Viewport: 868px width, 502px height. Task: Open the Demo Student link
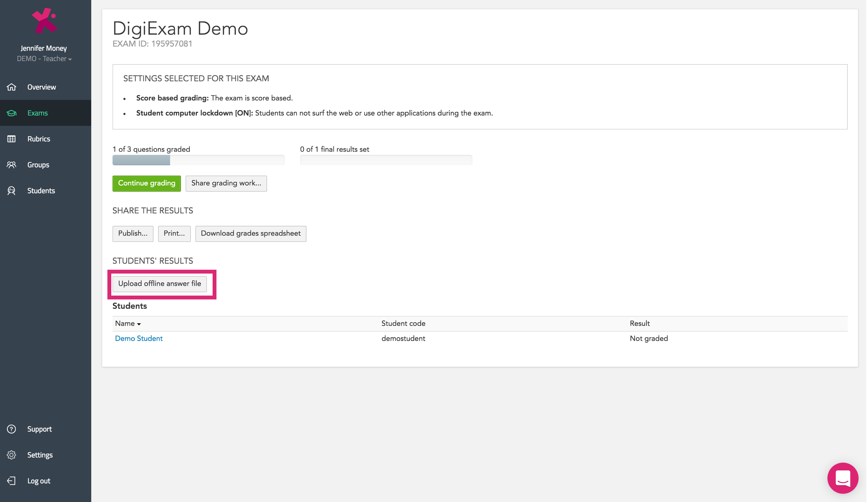coord(139,339)
